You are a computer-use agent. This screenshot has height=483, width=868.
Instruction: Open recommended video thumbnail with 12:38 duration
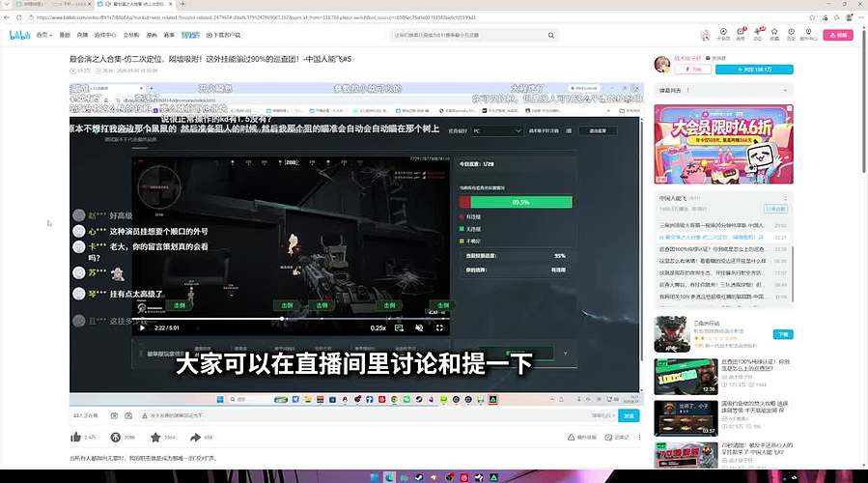coord(686,377)
